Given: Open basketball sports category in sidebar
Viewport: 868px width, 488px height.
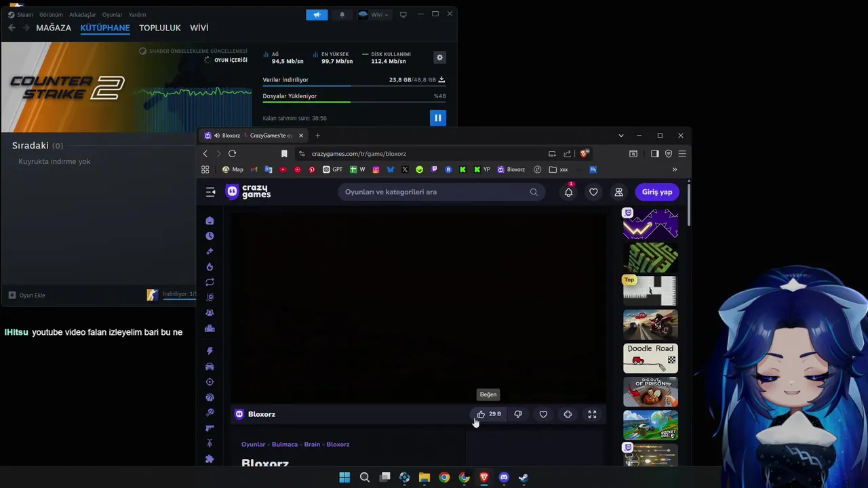Looking at the screenshot, I should coord(210,397).
